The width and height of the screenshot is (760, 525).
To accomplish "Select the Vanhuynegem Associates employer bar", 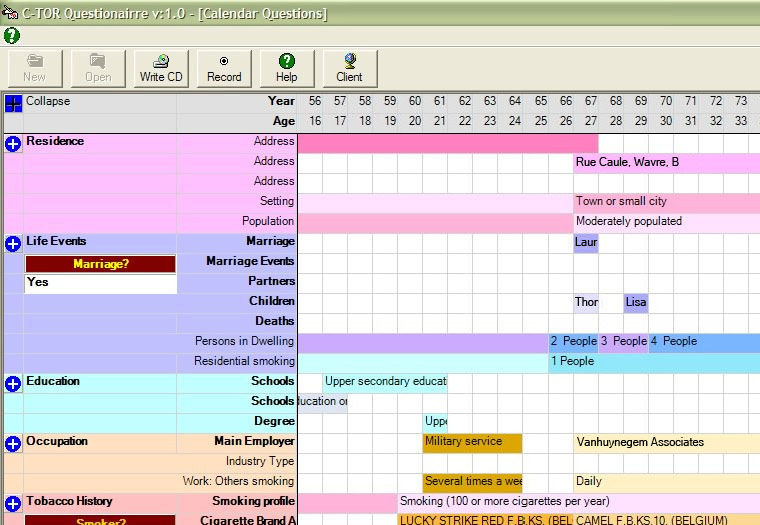I will [666, 443].
